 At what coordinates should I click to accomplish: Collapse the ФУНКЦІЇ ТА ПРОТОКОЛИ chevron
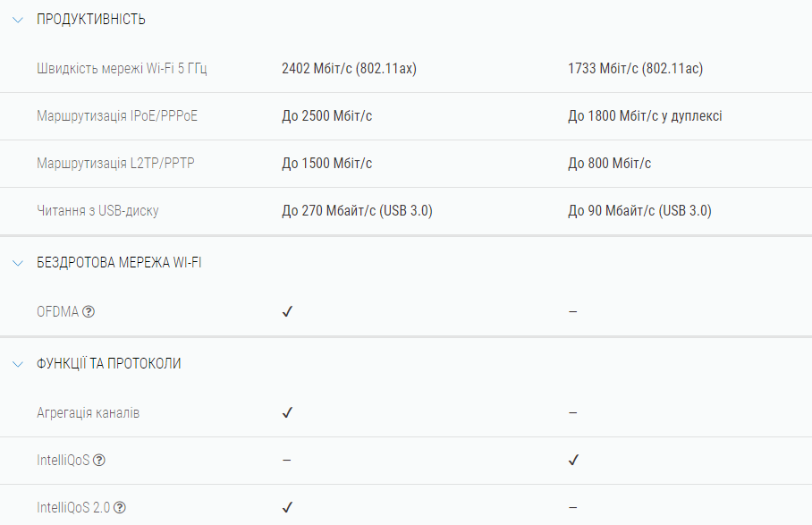tap(17, 364)
